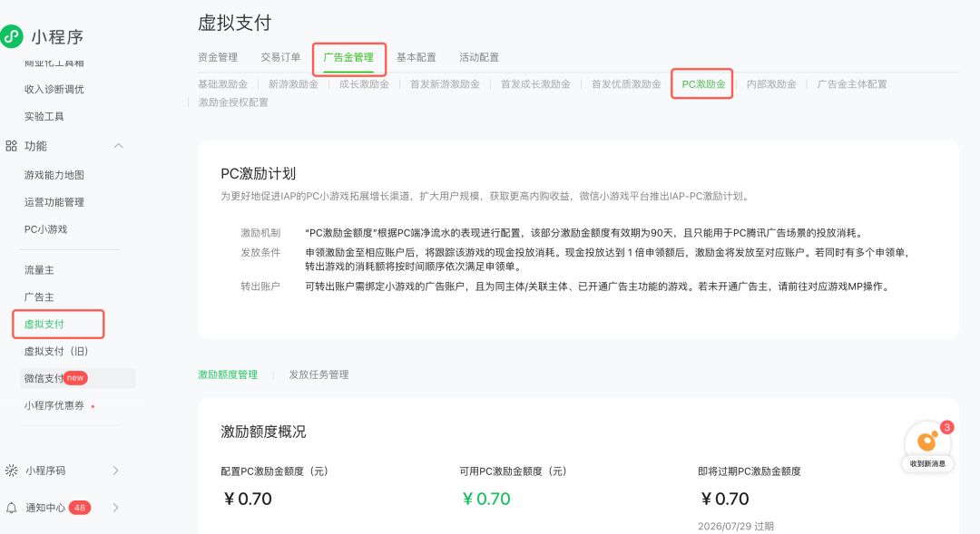Switch to 发放任务管理 tab
980x534 pixels.
[318, 374]
